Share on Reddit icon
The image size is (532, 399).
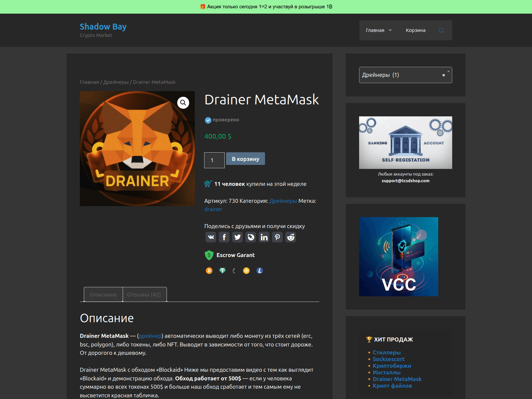click(x=291, y=237)
